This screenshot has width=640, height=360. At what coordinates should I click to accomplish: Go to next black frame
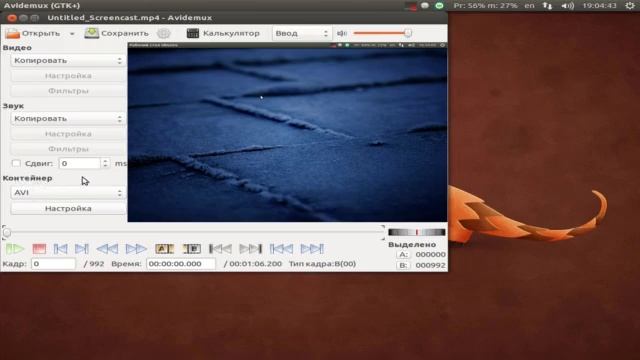(250, 249)
